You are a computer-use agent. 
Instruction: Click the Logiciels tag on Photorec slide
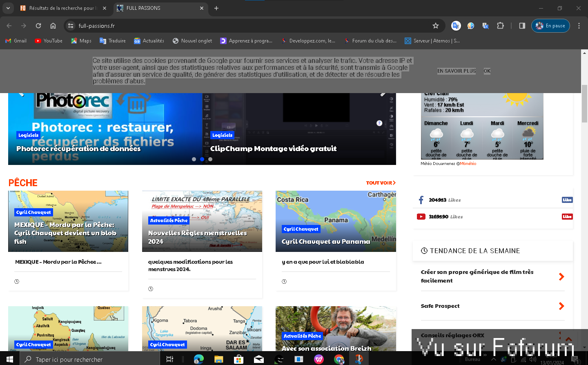[29, 135]
